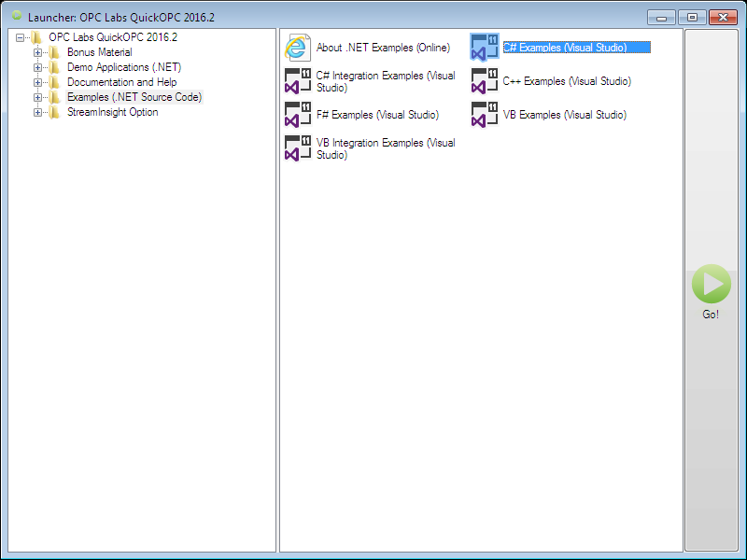Select Bonus Material folder in tree
This screenshot has width=747, height=560.
pos(99,52)
